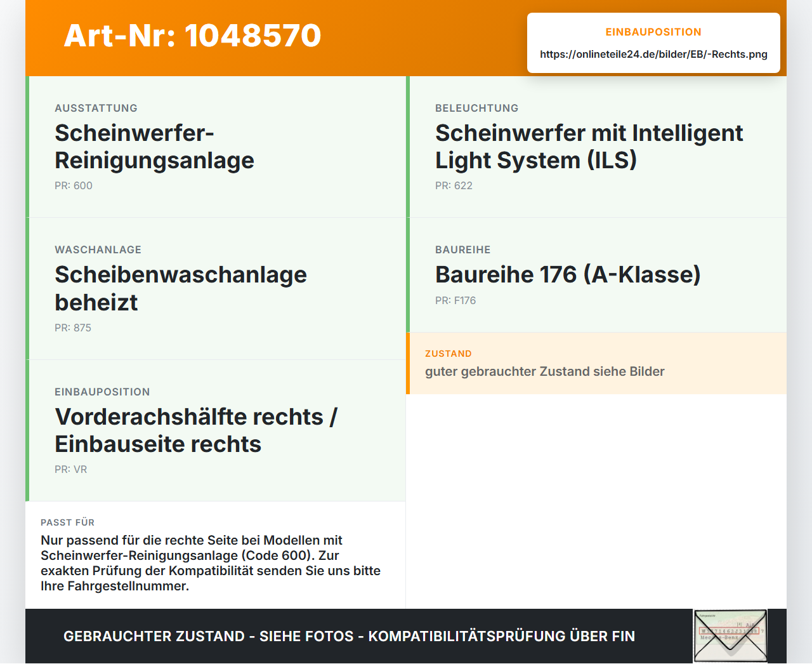Click the orange EINBAUPOSITION label in the header box
The image size is (812, 664).
pyautogui.click(x=653, y=32)
